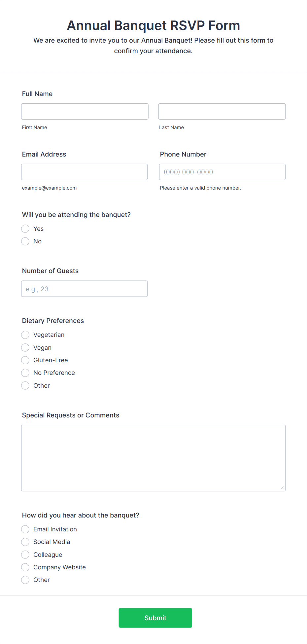Choose the Vegetarian dietary preference

25,335
